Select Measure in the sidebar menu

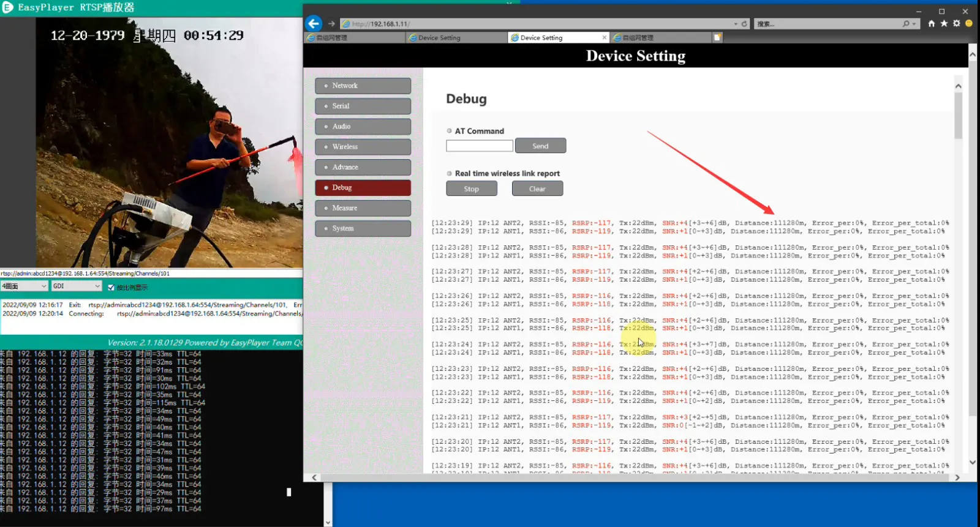click(x=363, y=208)
